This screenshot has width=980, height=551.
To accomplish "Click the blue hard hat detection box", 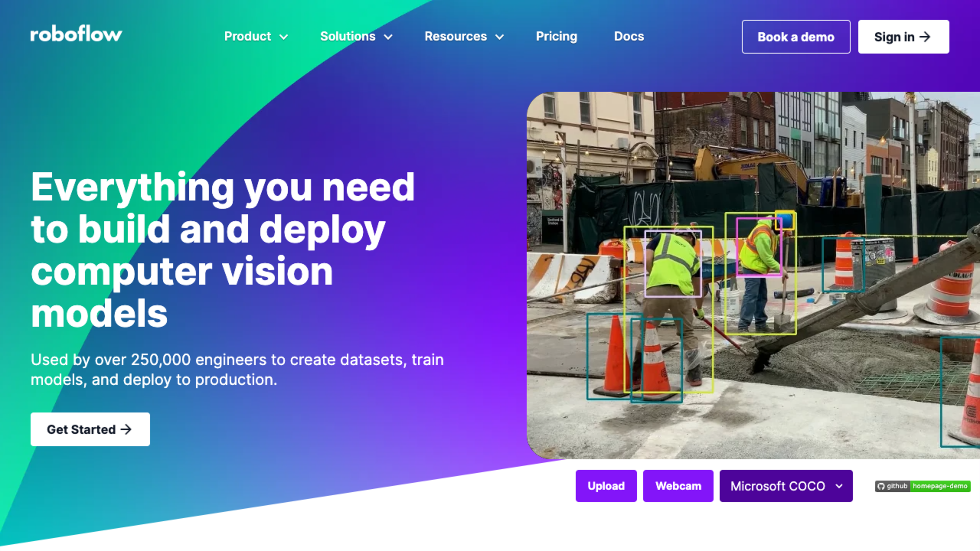I will tap(785, 220).
